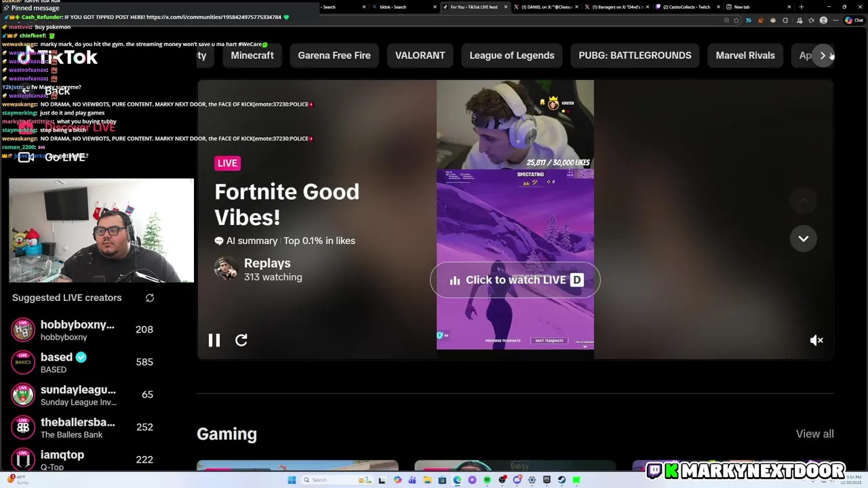
Task: Click hobbyboxny profile avatar
Action: pos(23,330)
